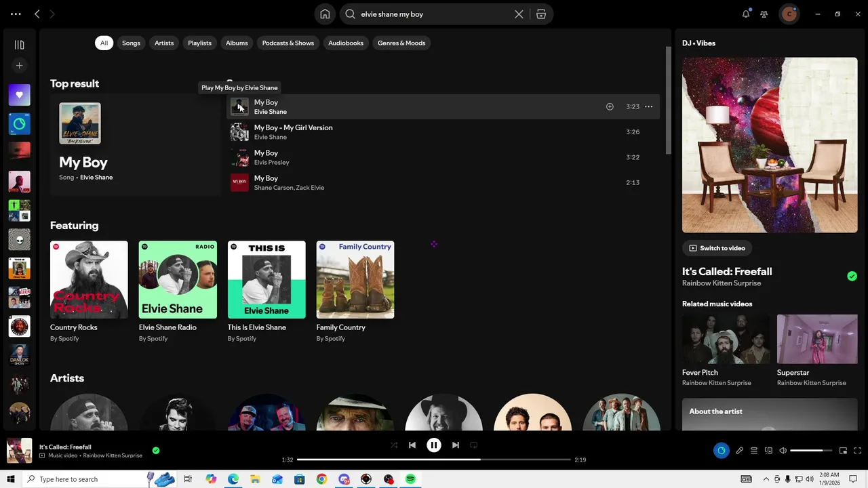
Task: Open Elvie Shane link in top result
Action: pyautogui.click(x=96, y=178)
